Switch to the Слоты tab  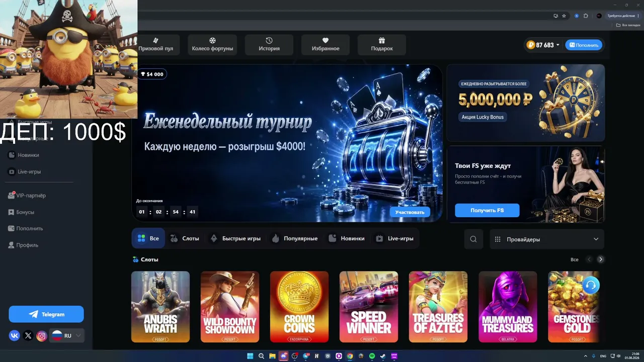[x=185, y=238]
